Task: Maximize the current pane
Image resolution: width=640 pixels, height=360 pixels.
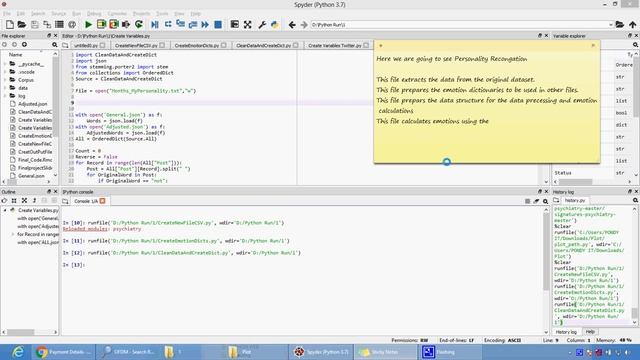Action: pyautogui.click(x=235, y=24)
